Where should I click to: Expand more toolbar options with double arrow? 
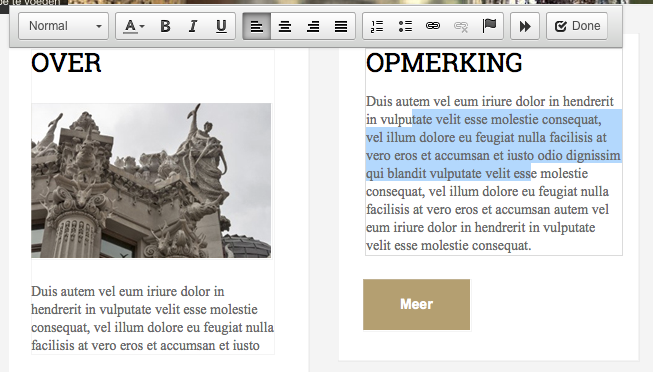coord(525,26)
